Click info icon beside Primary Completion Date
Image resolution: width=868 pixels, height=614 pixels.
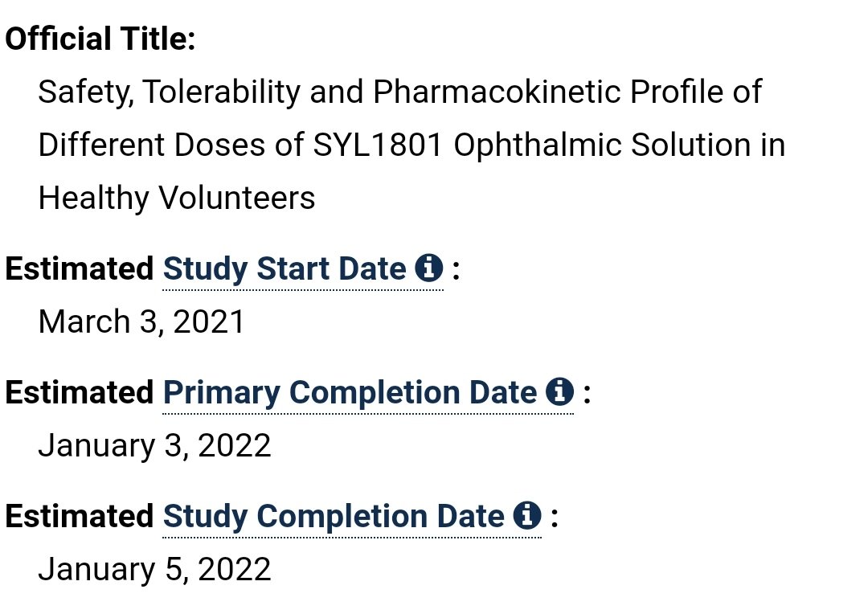tap(559, 392)
